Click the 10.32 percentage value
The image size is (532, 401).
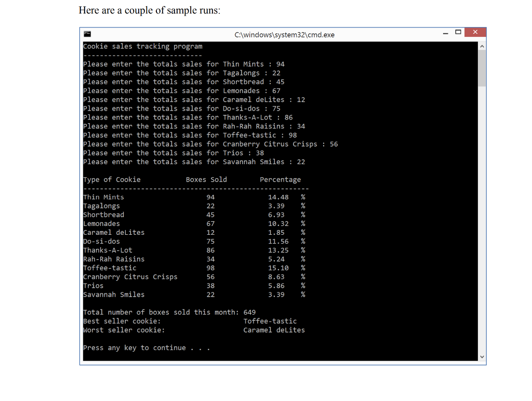pos(278,223)
